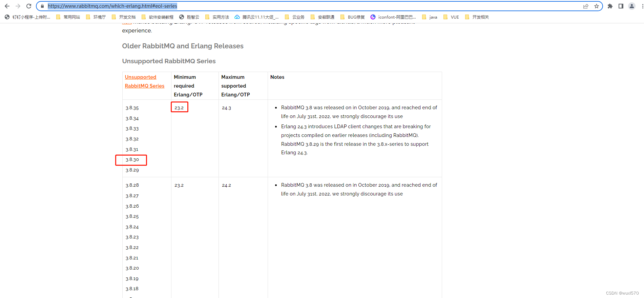The height and width of the screenshot is (298, 644).
Task: Click the padlock site info icon
Action: pos(42,6)
